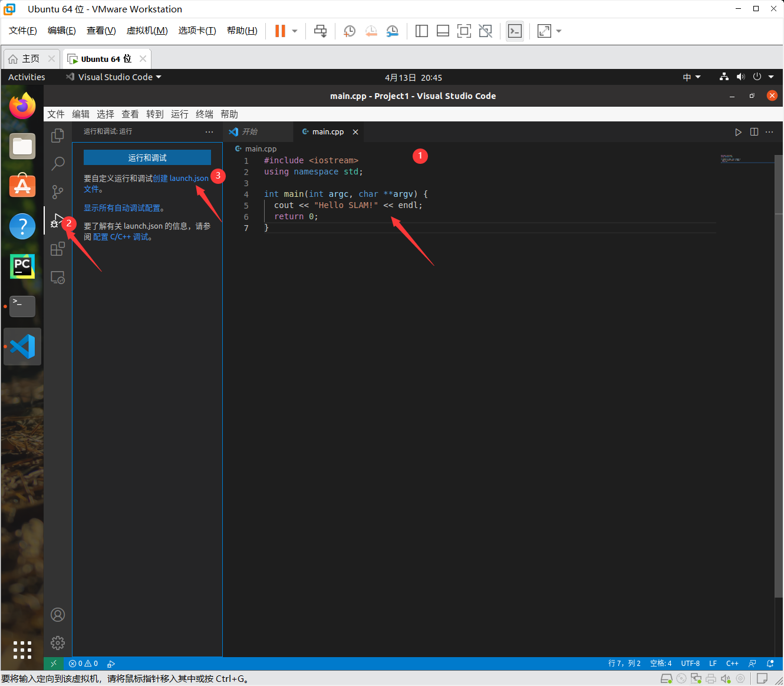Click the remote window indicator in status bar
The image size is (784, 686).
click(x=54, y=664)
